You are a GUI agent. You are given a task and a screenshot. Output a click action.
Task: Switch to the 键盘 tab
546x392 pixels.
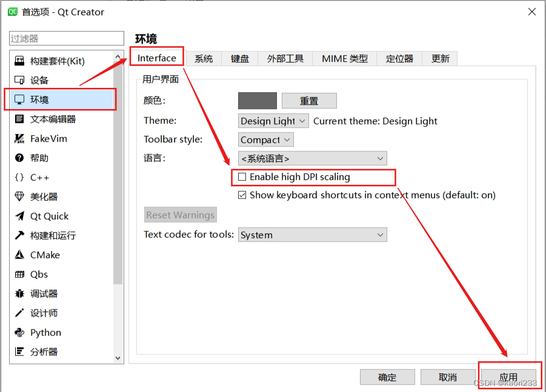(x=239, y=59)
